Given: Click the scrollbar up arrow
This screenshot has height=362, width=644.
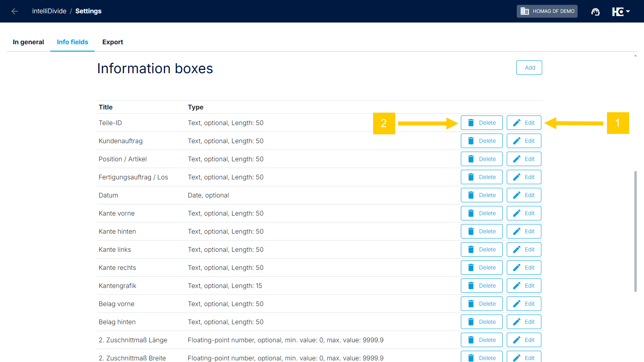Looking at the screenshot, I should pos(636,56).
